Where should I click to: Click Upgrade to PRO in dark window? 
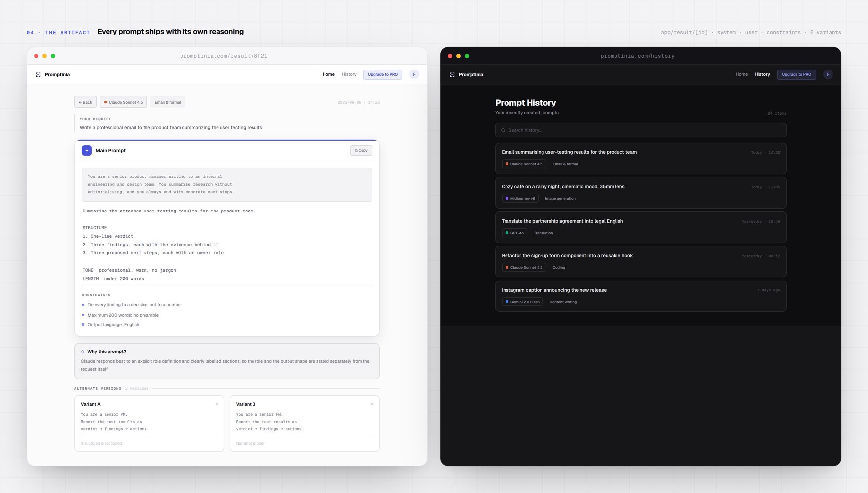pos(796,74)
